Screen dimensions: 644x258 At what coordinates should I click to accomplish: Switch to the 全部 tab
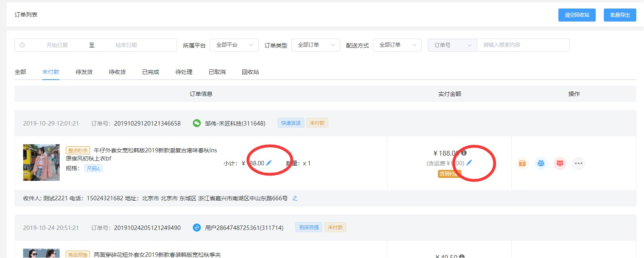pos(20,72)
